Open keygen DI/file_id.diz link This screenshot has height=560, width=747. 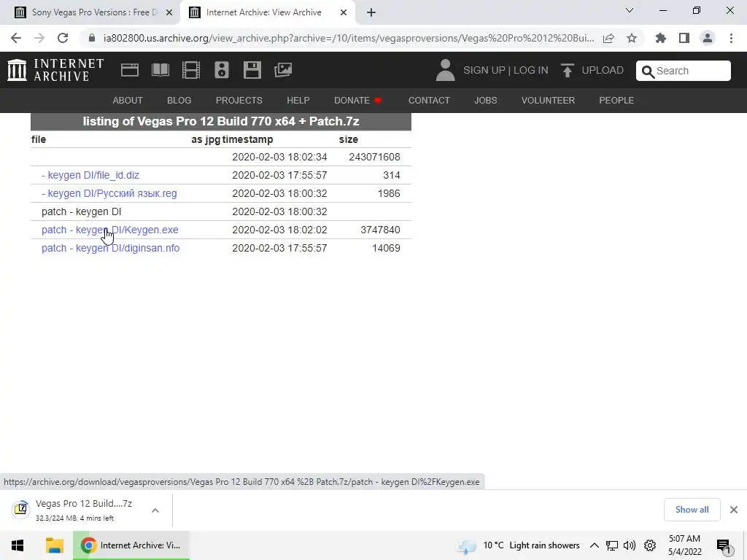[90, 175]
